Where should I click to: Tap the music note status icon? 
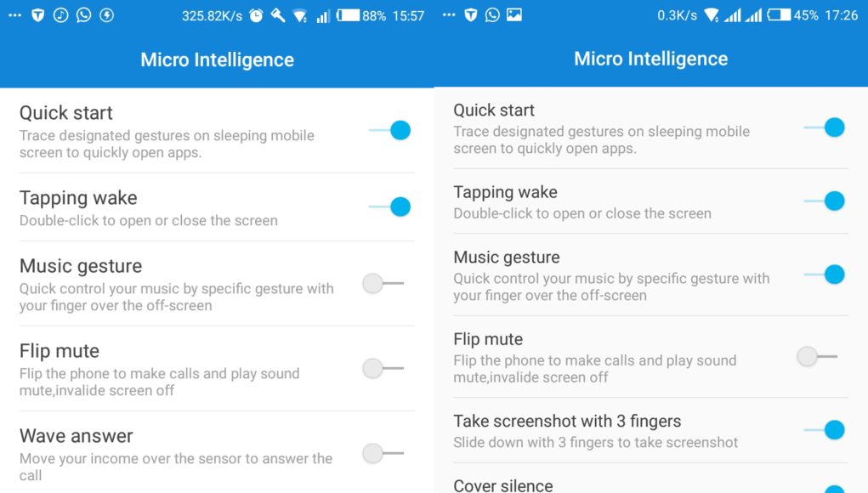[x=60, y=15]
